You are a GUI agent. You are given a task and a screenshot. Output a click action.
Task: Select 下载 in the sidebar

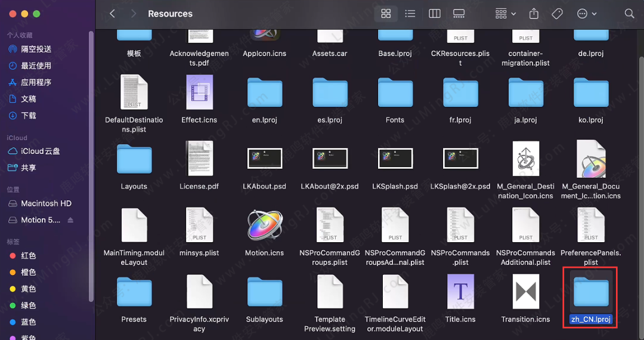tap(29, 116)
